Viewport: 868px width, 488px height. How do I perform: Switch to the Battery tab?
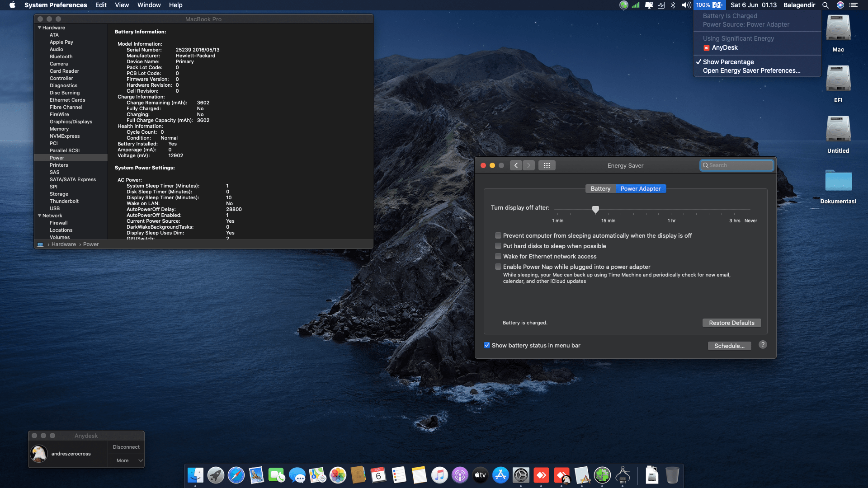[600, 188]
